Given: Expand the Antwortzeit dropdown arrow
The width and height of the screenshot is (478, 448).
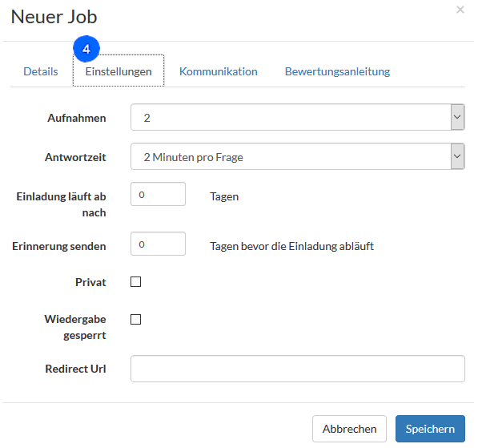Looking at the screenshot, I should tap(457, 156).
